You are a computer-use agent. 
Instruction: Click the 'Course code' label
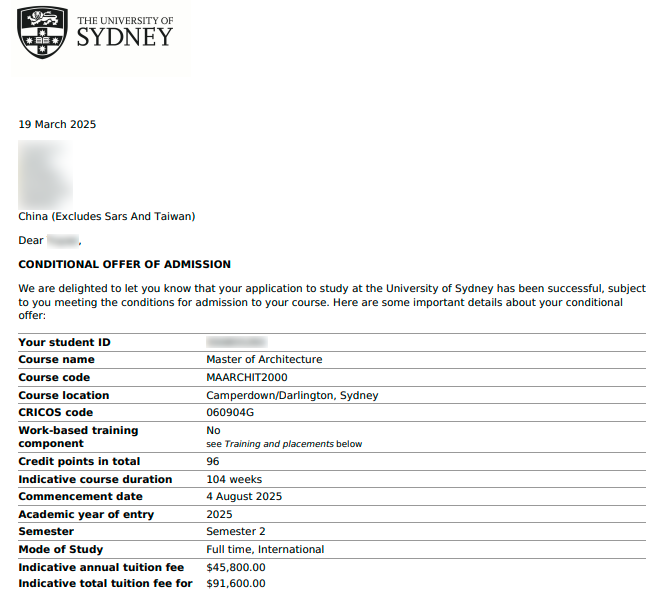pyautogui.click(x=54, y=378)
